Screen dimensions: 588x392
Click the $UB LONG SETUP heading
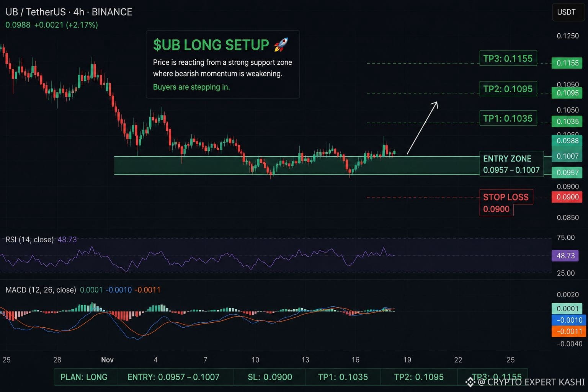[x=211, y=45]
